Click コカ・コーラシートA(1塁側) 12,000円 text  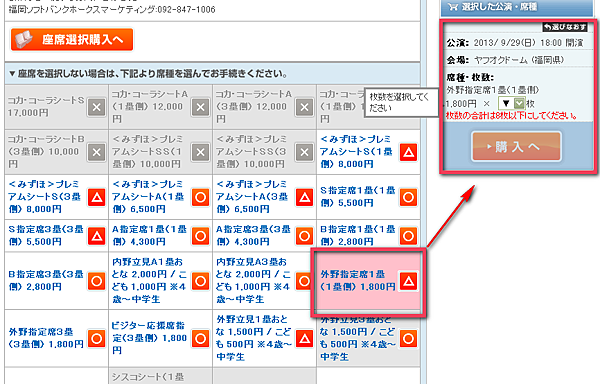pos(150,106)
